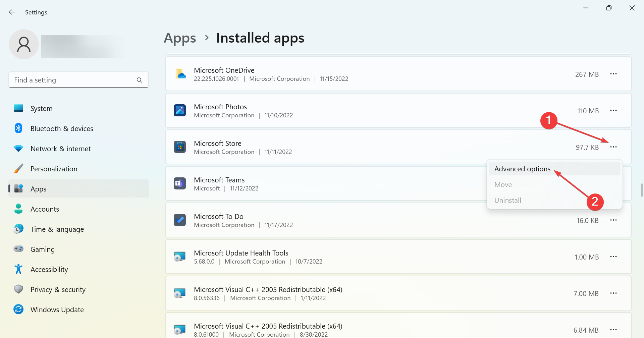This screenshot has height=338, width=644.
Task: Select the Microsoft Update Health Tools text
Action: click(241, 253)
